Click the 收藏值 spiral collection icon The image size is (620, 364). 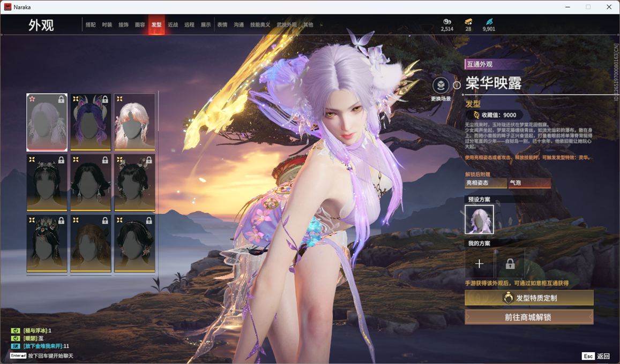(x=476, y=115)
